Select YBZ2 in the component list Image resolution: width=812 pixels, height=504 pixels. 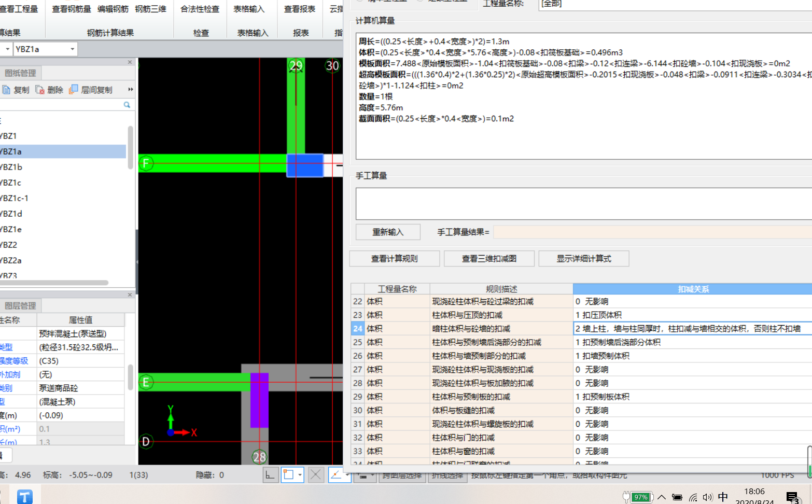point(63,245)
